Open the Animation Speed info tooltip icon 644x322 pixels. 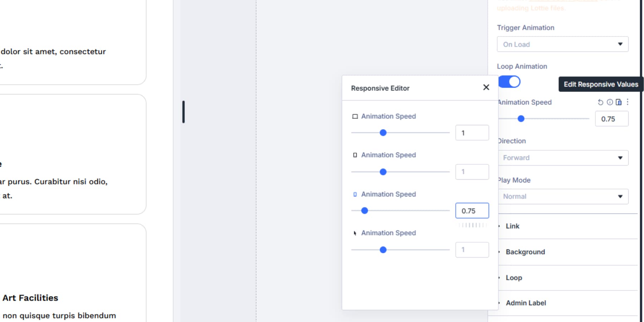[x=609, y=102]
